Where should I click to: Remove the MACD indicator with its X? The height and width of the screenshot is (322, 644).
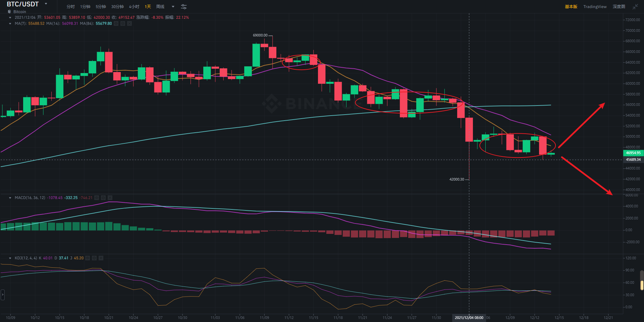pyautogui.click(x=110, y=198)
